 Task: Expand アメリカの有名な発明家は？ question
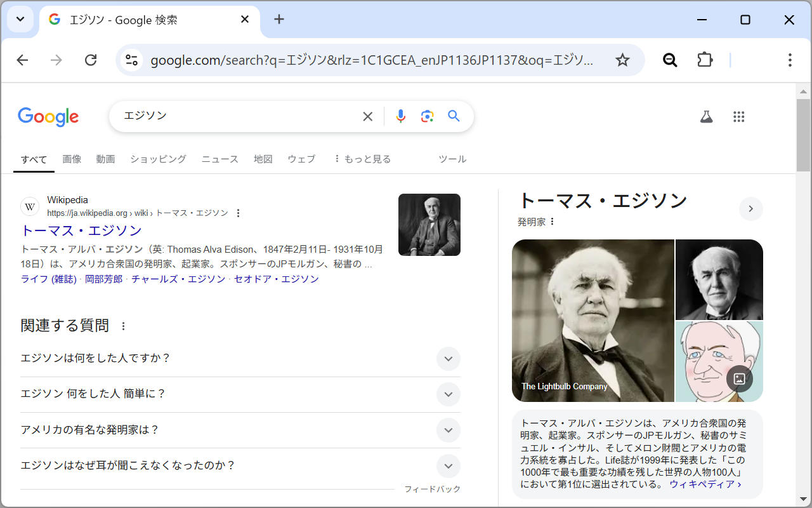(x=240, y=430)
